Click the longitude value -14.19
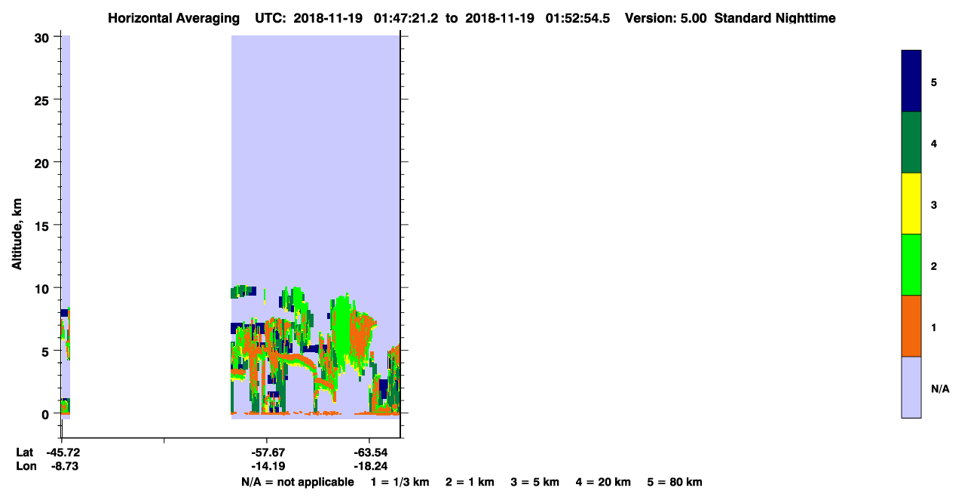The image size is (980, 503). click(268, 466)
